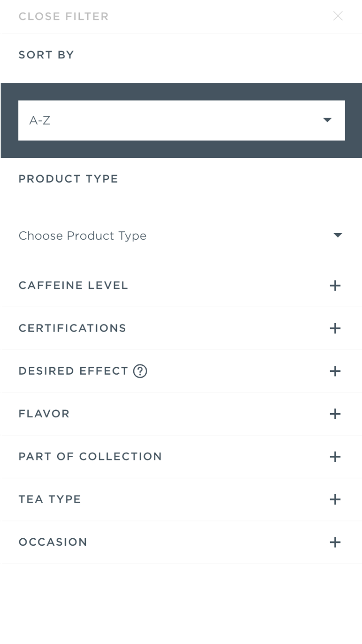Click the question mark help icon beside Desired Effect
Screen dimensions: 362x644
(140, 371)
